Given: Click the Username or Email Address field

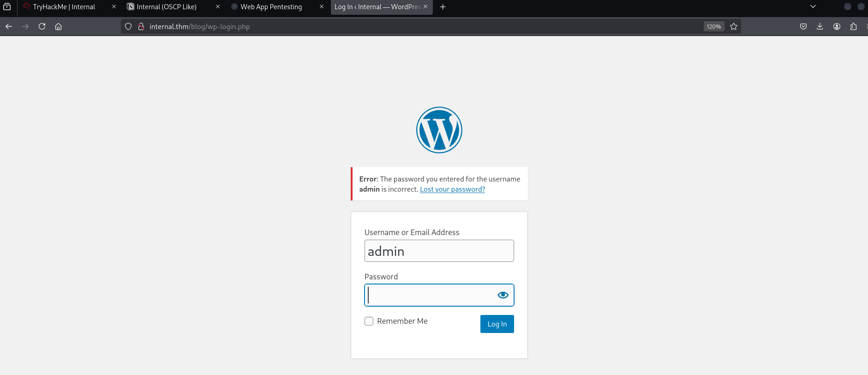Looking at the screenshot, I should [439, 251].
